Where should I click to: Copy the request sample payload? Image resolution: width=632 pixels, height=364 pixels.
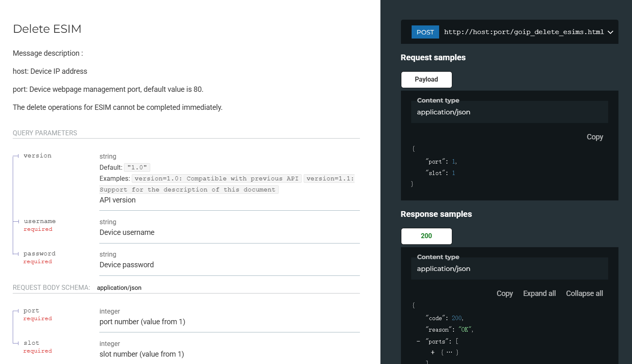(595, 137)
